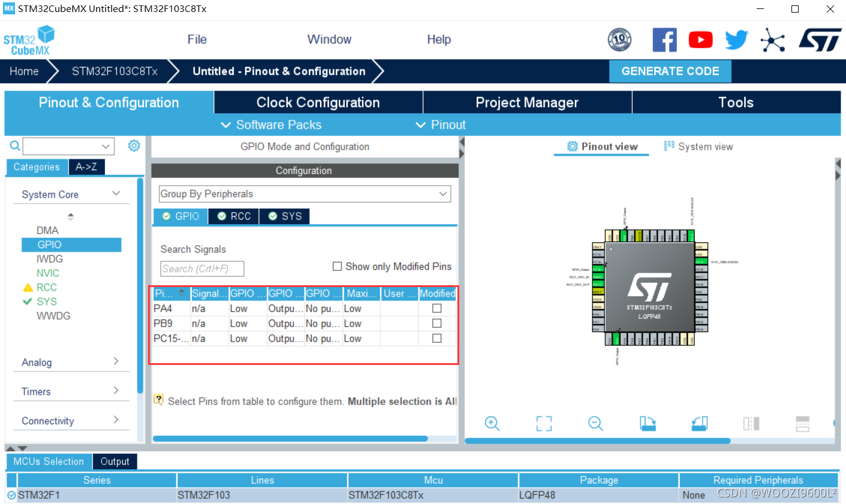This screenshot has width=846, height=504.
Task: Click the Search Signals input field
Action: pyautogui.click(x=202, y=268)
